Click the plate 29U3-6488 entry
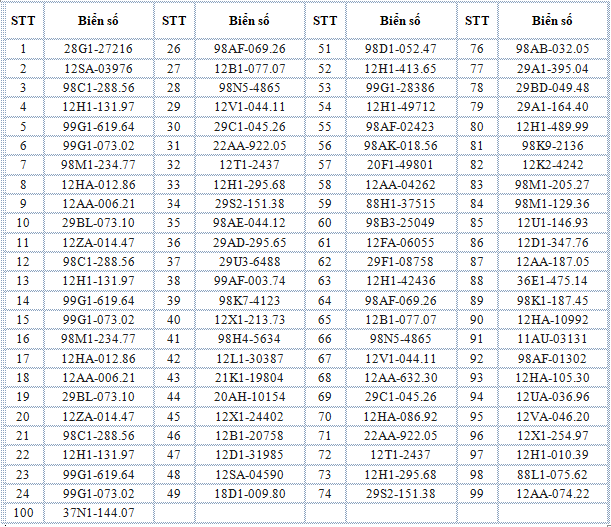 [249, 261]
